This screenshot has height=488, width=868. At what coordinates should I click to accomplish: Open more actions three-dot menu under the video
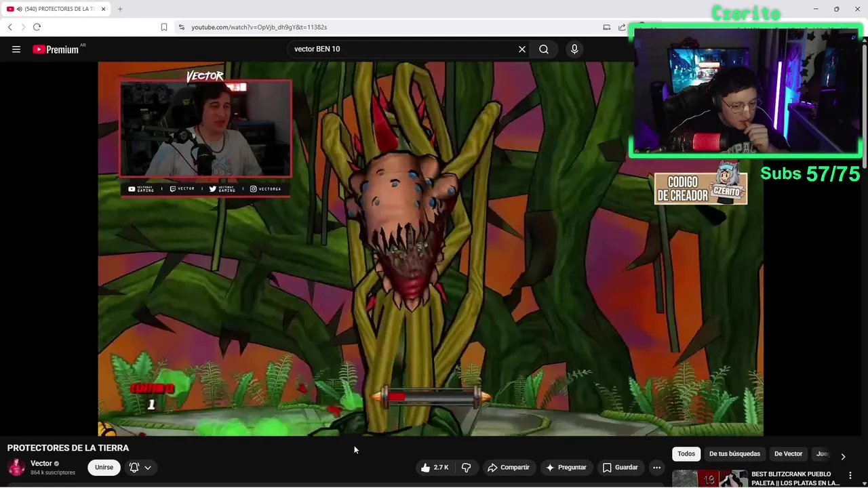point(656,467)
